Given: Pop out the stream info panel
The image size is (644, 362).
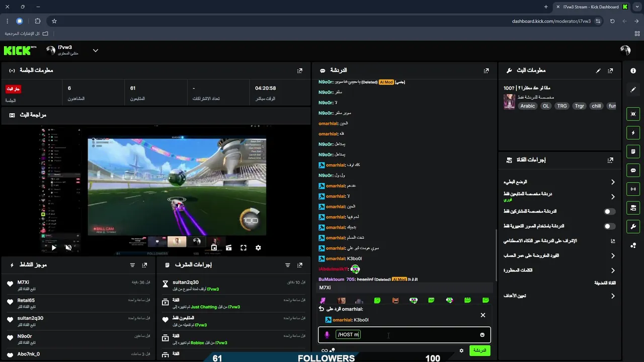Looking at the screenshot, I should tap(610, 71).
